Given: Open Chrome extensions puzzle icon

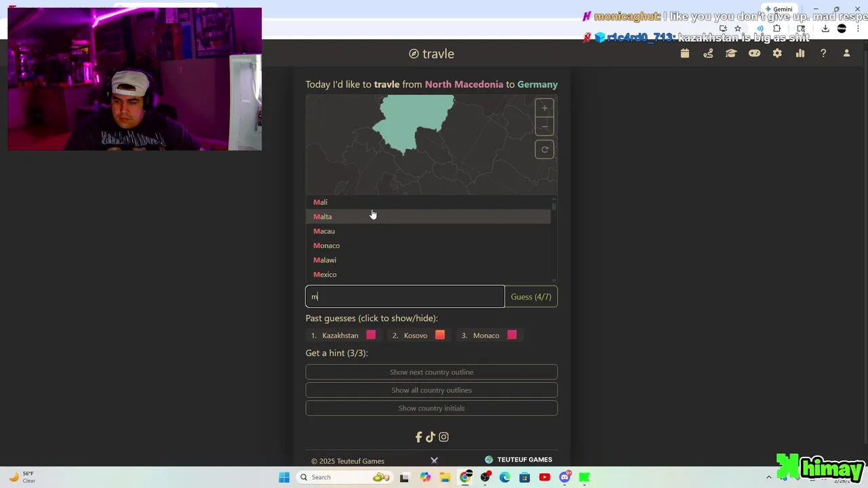Looking at the screenshot, I should pyautogui.click(x=777, y=28).
